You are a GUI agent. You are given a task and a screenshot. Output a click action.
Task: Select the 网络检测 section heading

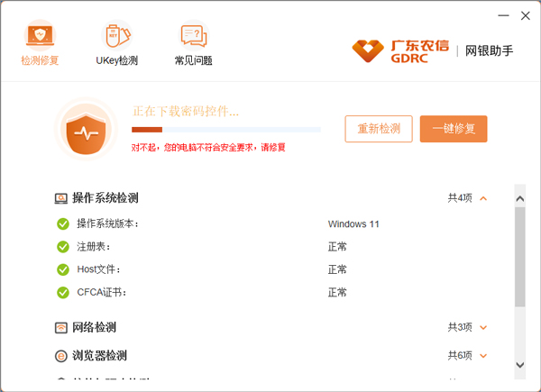pos(94,327)
